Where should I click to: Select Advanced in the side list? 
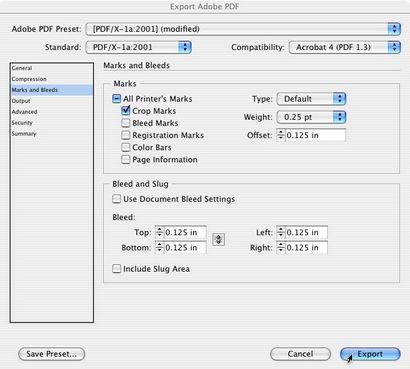click(x=52, y=112)
